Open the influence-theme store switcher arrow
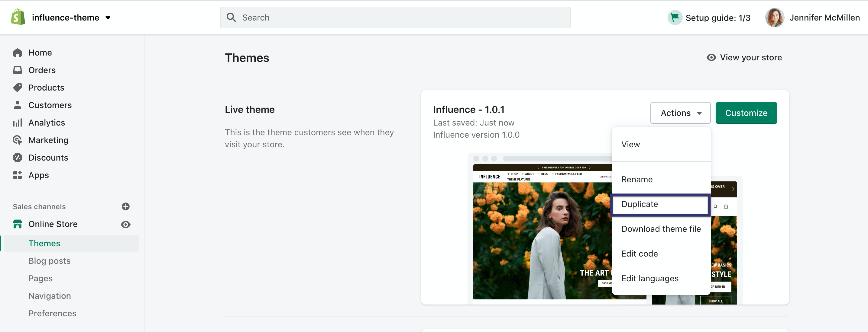Screen dimensions: 868x332 point(108,18)
